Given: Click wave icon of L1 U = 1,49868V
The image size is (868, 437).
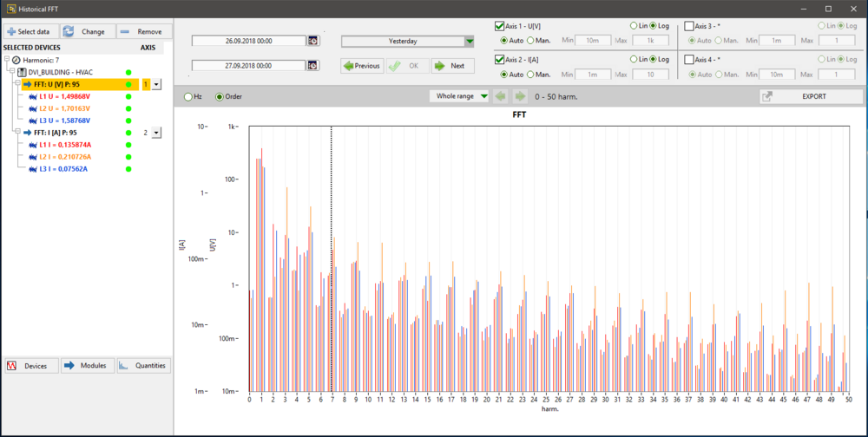Looking at the screenshot, I should pos(33,96).
